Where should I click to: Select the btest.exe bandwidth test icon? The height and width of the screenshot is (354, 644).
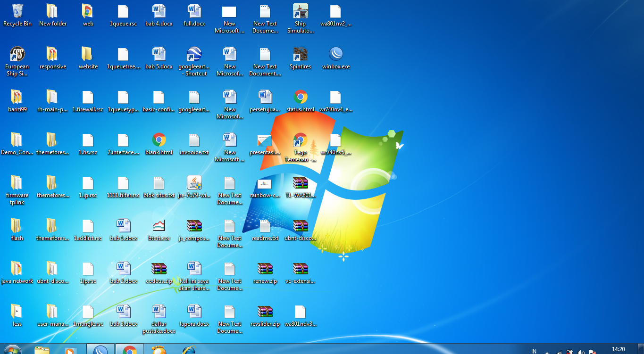159,226
